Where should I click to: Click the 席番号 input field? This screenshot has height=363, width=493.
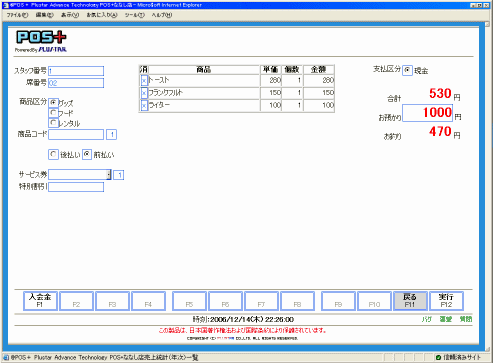tap(76, 83)
